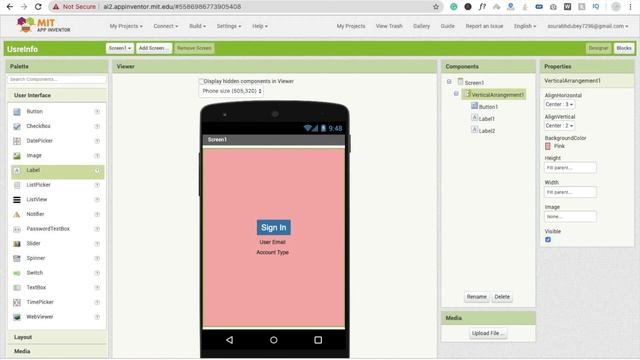
Task: Choose the ListPicker component icon
Action: pos(17,185)
